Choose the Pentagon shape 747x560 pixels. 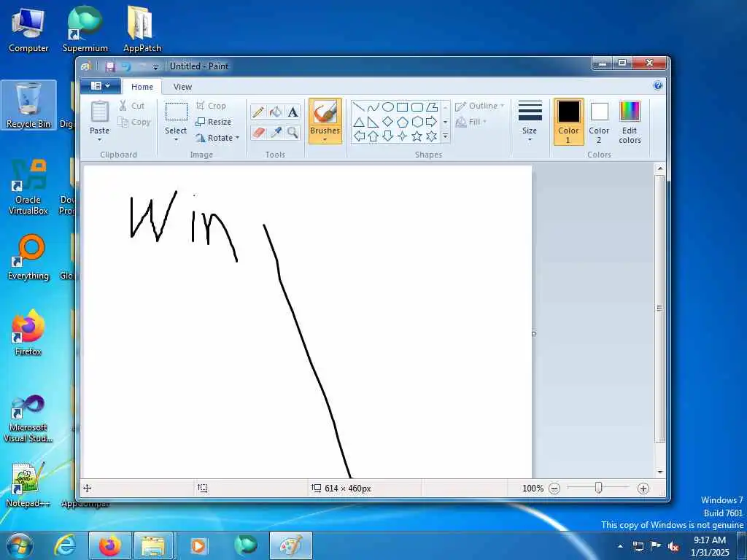[403, 122]
